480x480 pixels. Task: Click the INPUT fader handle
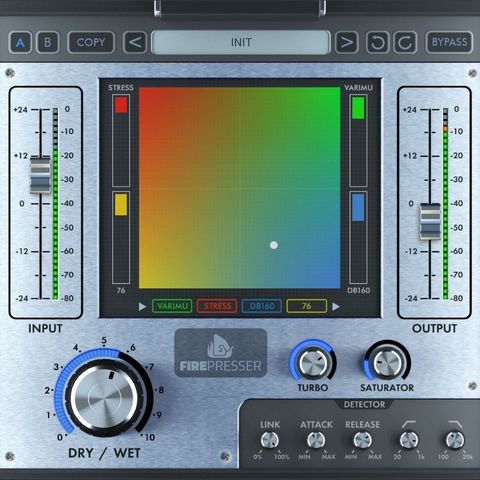pos(40,175)
